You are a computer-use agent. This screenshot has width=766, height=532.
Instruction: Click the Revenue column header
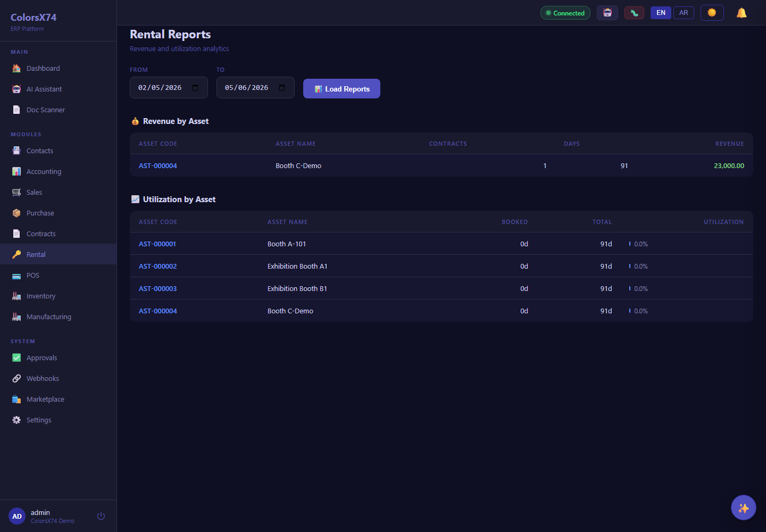[x=729, y=144]
